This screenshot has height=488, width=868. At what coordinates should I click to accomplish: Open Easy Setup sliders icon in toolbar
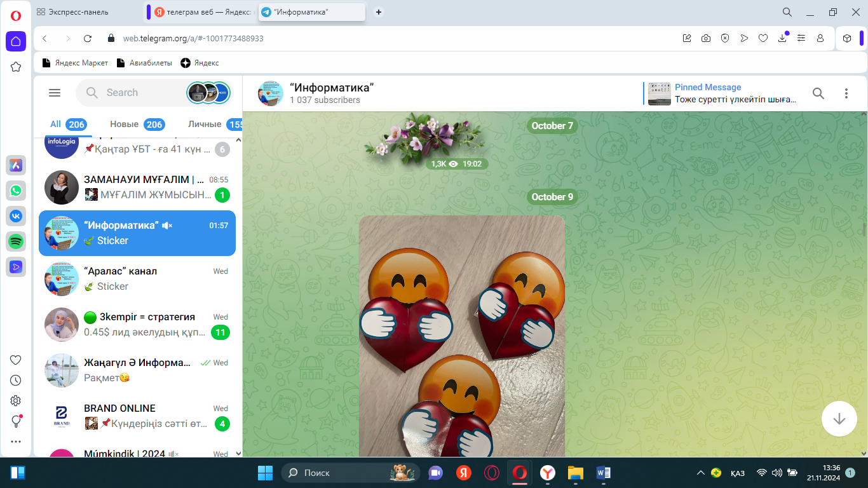[801, 38]
